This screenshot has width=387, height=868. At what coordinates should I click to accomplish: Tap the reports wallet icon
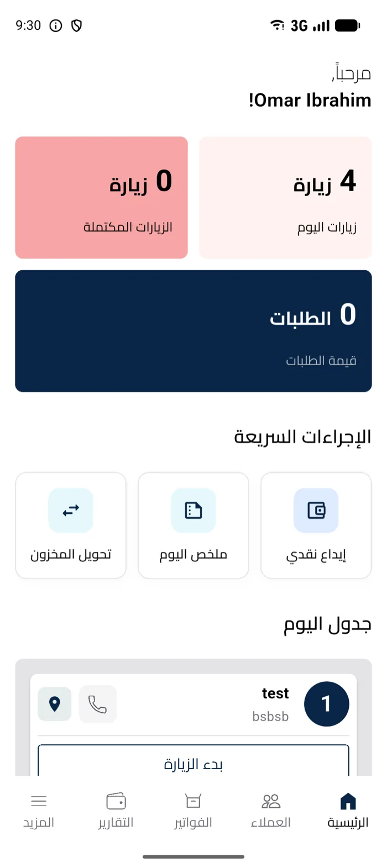click(x=116, y=801)
